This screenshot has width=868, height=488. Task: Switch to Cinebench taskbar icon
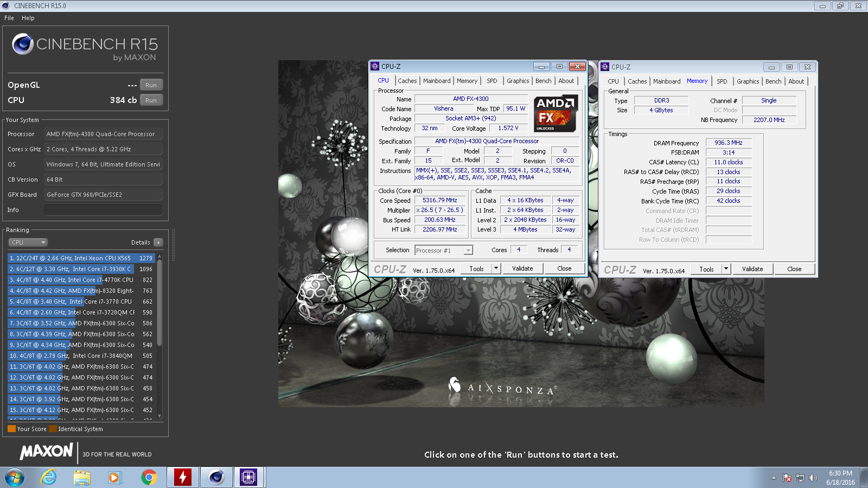(x=216, y=477)
